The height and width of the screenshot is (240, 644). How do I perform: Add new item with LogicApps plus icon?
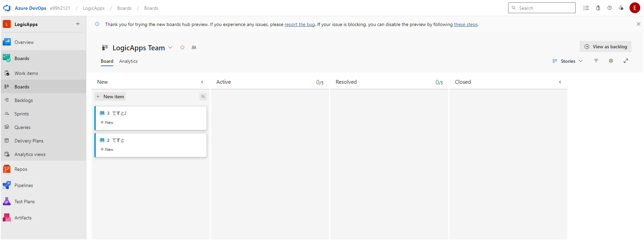(x=78, y=24)
